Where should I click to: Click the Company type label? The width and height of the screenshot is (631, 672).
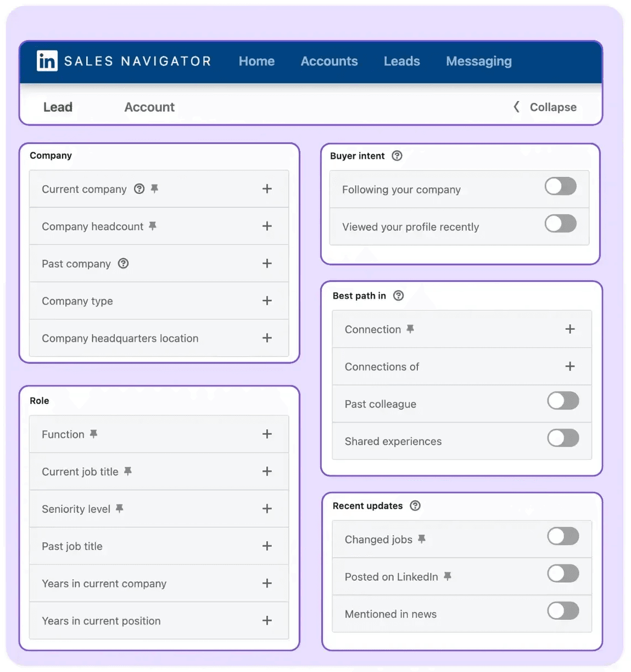[77, 301]
